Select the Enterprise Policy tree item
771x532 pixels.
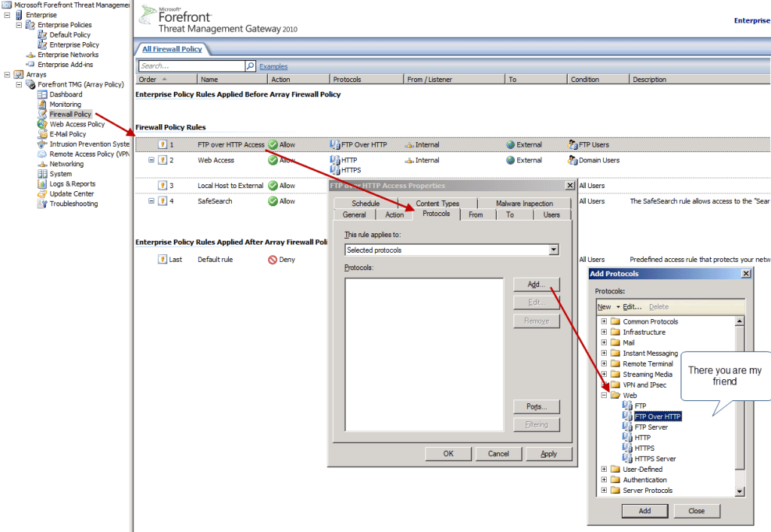75,44
